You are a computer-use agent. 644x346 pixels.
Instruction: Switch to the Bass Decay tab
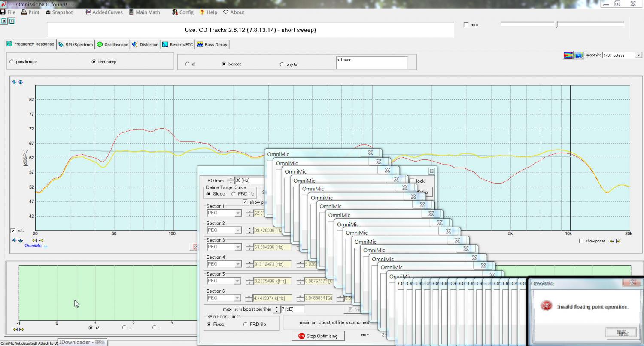pyautogui.click(x=212, y=44)
